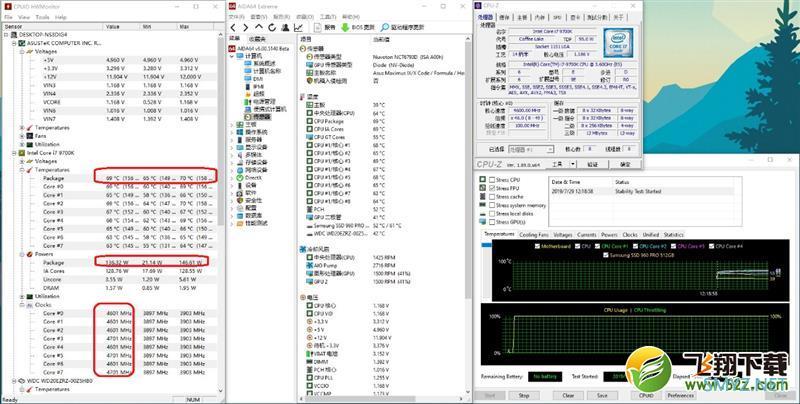Image resolution: width=800 pixels, height=404 pixels.
Task: Toggle the Samsung SSD 960 PRO legend checkbox
Action: tap(606, 255)
